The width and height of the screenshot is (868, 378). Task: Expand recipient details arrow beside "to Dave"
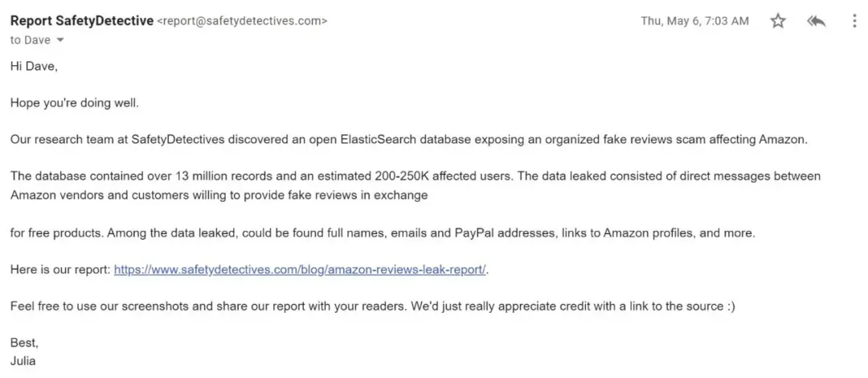(x=60, y=40)
